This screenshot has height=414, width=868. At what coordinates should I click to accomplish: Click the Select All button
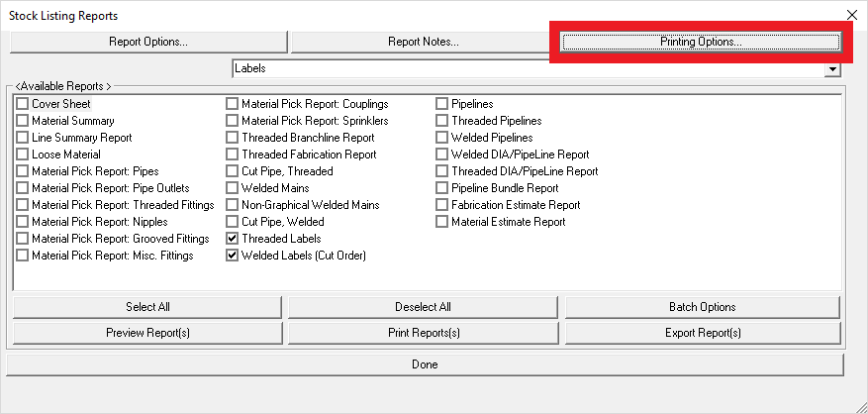[147, 307]
